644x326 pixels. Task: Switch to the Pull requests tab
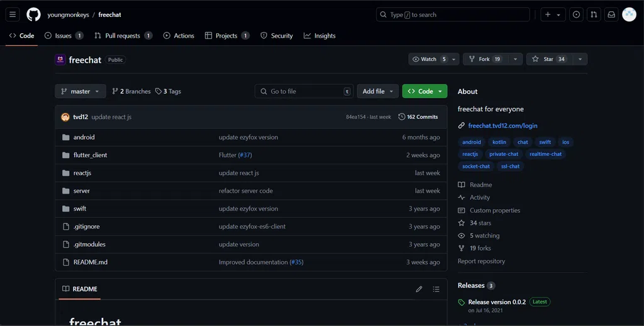123,36
